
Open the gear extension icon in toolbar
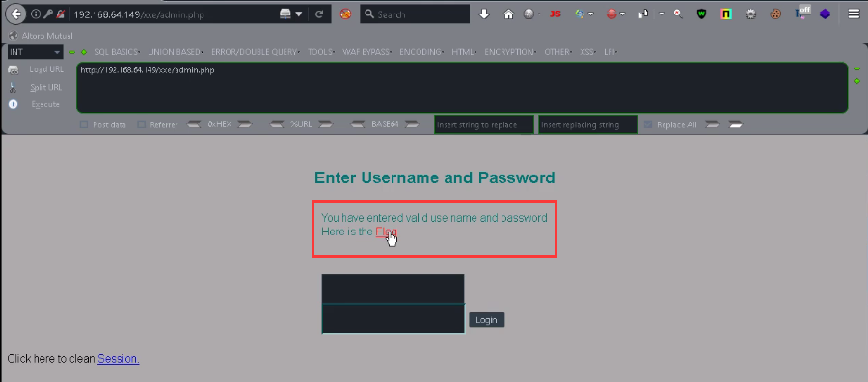click(x=750, y=14)
